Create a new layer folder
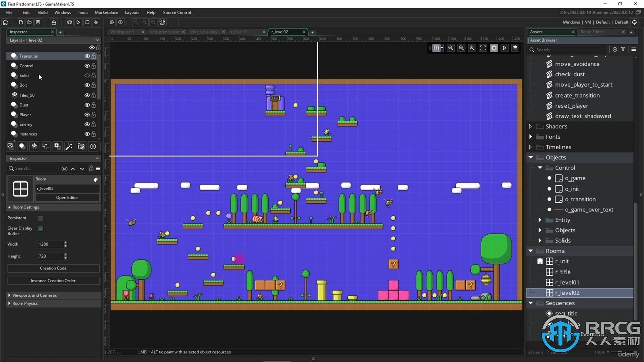Viewport: 644px width, 362px height. point(81,146)
